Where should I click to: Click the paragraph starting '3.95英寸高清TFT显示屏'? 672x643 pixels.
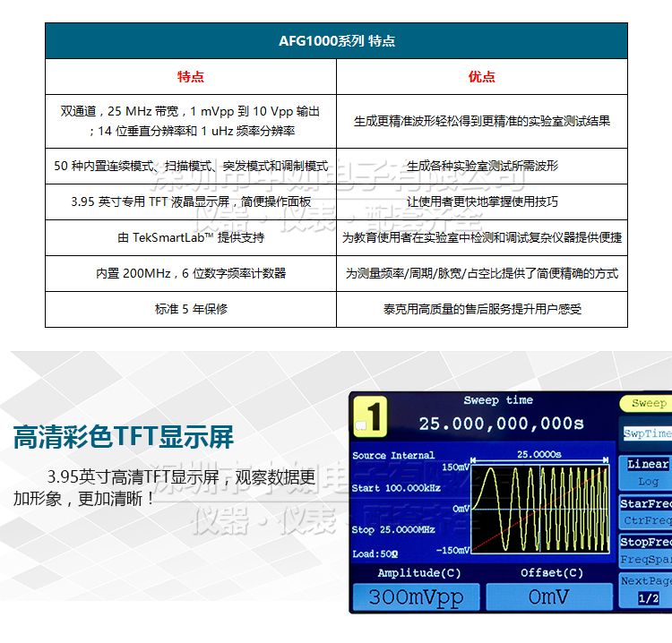point(165,487)
